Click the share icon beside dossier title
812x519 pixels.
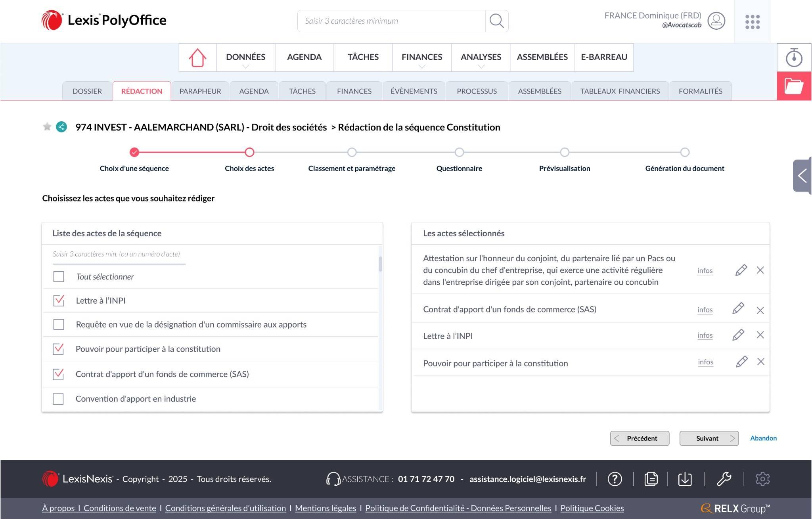(x=61, y=127)
